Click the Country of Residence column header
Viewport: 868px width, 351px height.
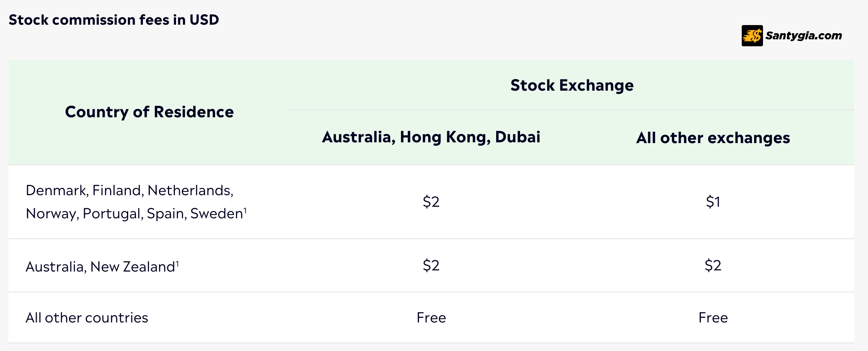point(149,112)
